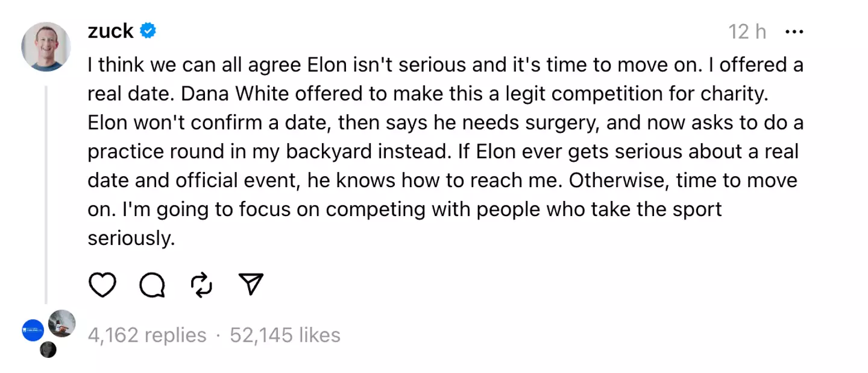Open the three-dot more options menu

[794, 31]
